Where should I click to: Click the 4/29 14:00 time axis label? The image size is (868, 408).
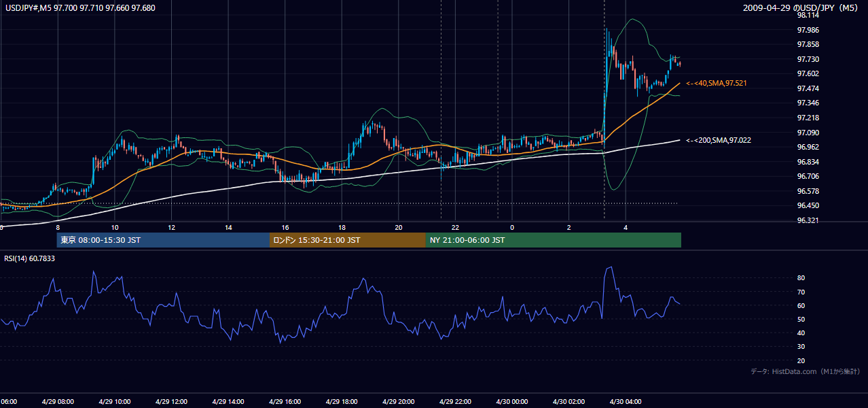click(228, 402)
